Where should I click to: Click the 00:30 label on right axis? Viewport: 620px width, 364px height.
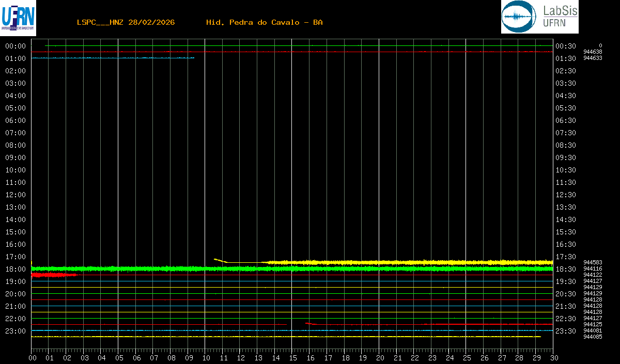566,46
